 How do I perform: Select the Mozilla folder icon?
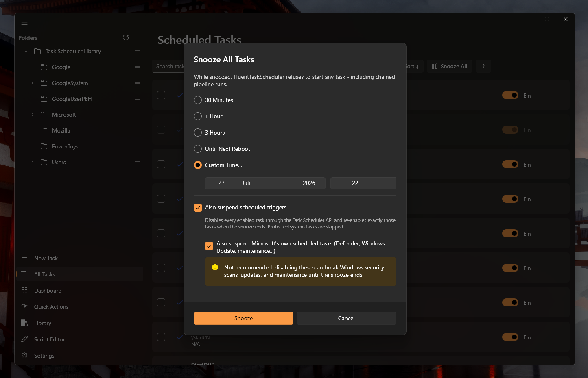tap(44, 130)
